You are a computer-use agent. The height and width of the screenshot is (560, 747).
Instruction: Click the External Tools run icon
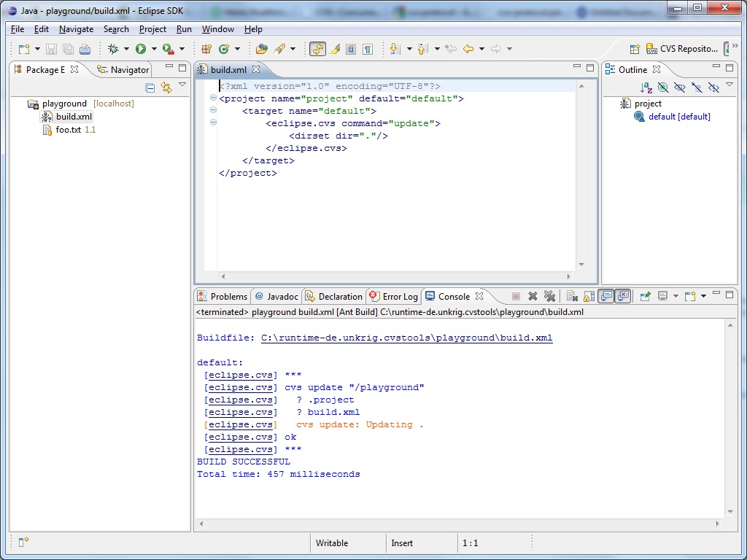point(168,49)
